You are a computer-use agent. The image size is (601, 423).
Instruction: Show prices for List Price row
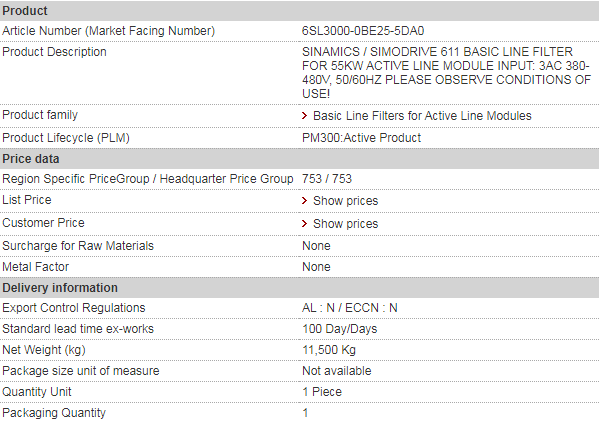click(x=345, y=201)
